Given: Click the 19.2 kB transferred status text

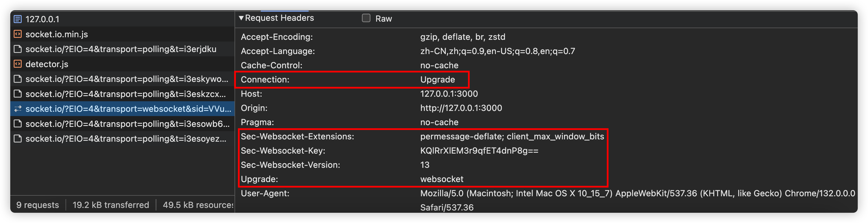Looking at the screenshot, I should pos(111,205).
